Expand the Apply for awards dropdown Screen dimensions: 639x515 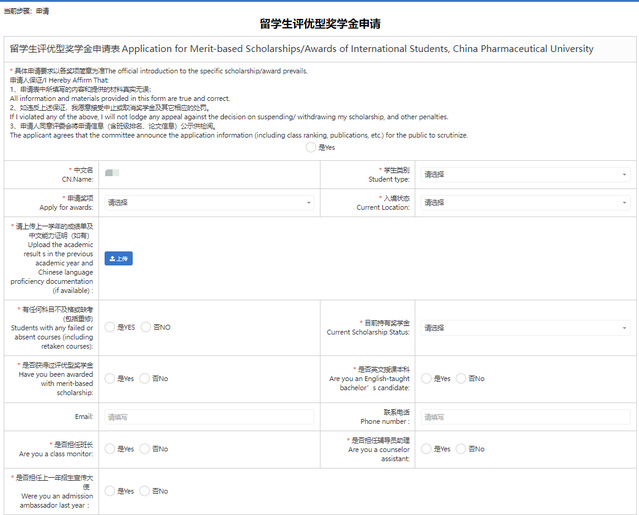point(208,202)
